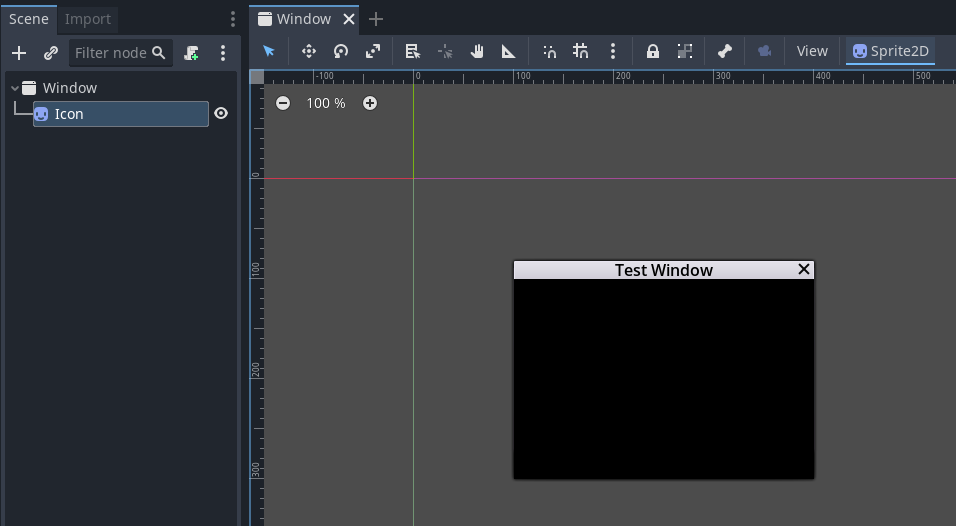Open the snapping options menu

(x=613, y=51)
